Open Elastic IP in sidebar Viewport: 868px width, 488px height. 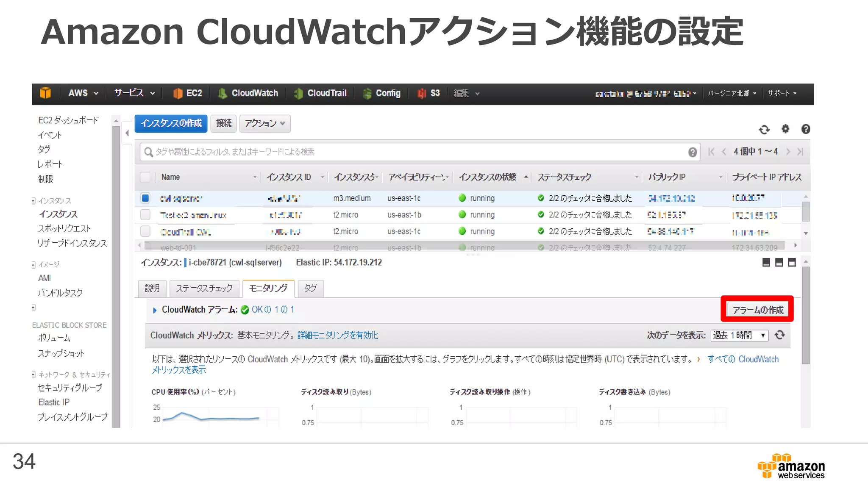pos(54,402)
